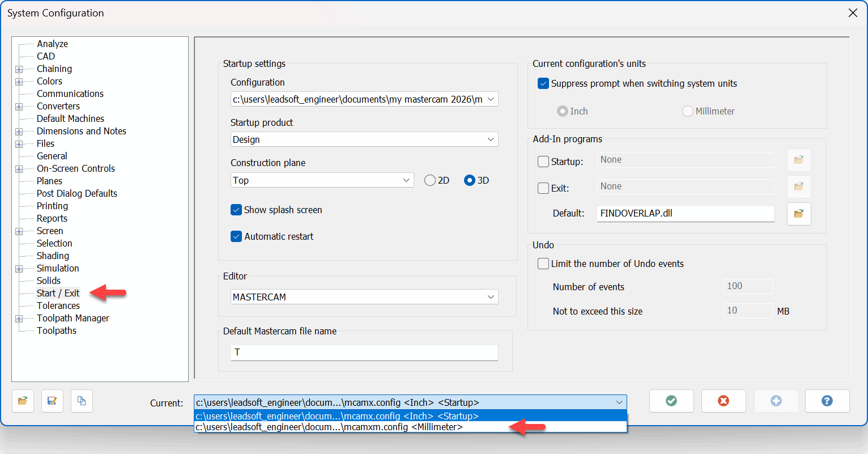
Task: Open the Construction plane dropdown
Action: pos(322,180)
